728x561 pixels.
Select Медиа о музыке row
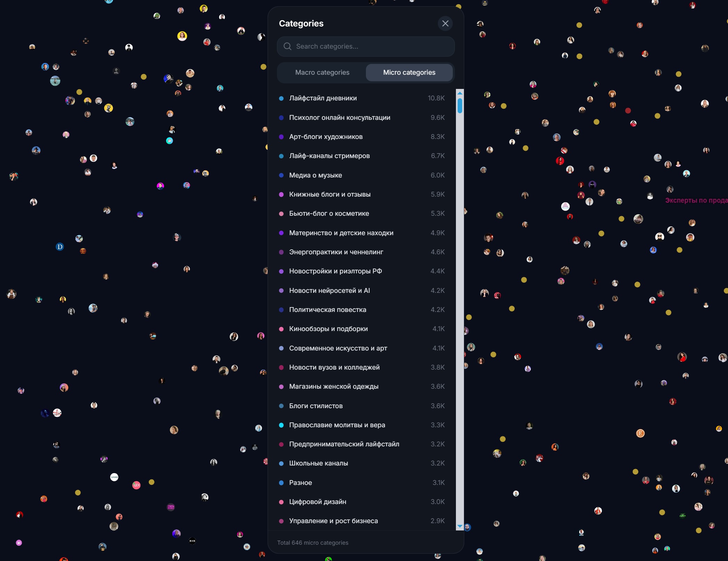(362, 175)
